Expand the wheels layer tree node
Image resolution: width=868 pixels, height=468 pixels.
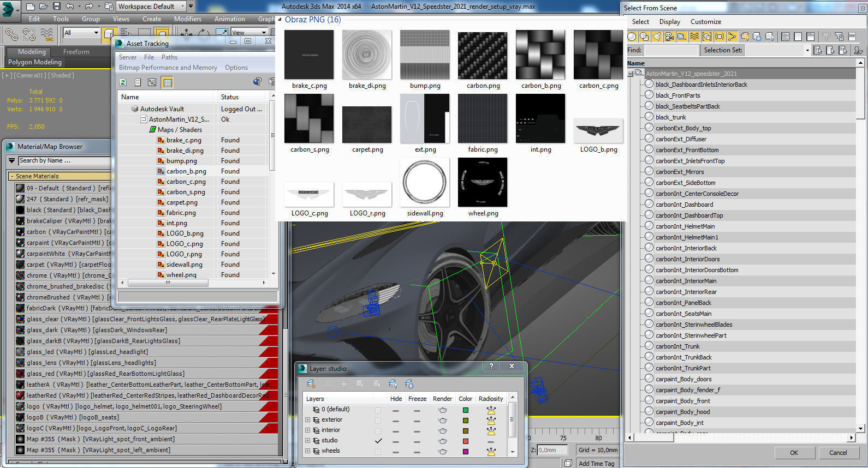click(x=307, y=451)
